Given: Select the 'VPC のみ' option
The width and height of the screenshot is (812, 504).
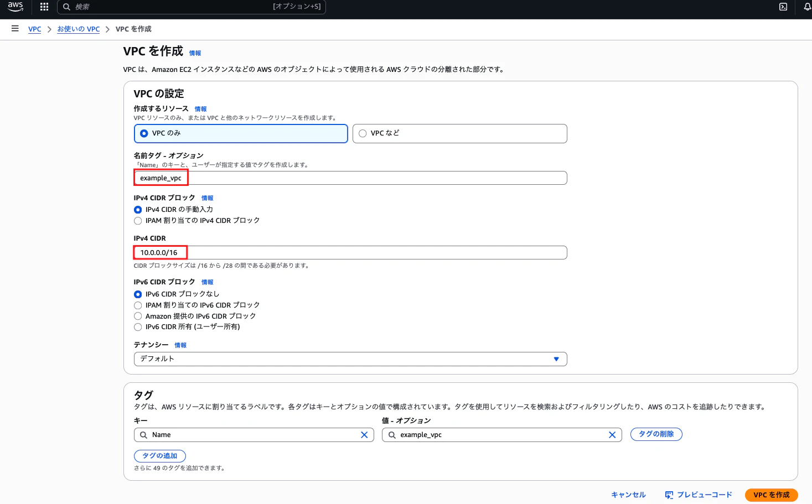Looking at the screenshot, I should pyautogui.click(x=241, y=133).
